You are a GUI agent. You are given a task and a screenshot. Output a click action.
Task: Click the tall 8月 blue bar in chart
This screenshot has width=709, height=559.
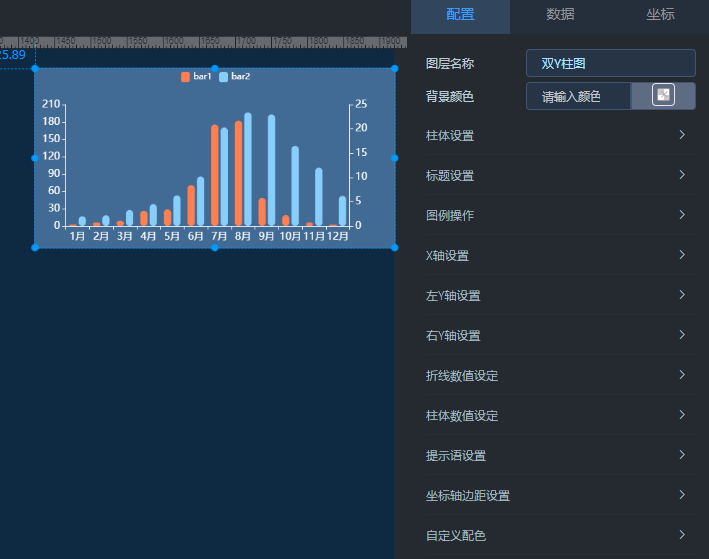(248, 170)
